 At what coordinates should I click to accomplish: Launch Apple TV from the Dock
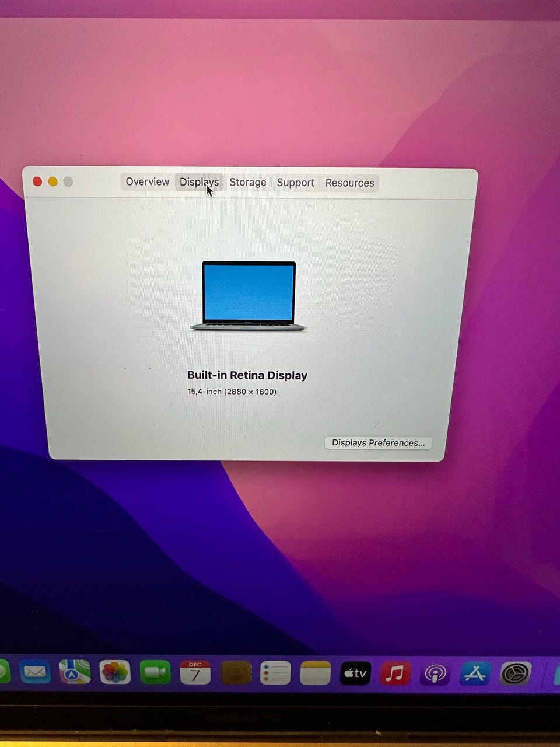coord(355,673)
